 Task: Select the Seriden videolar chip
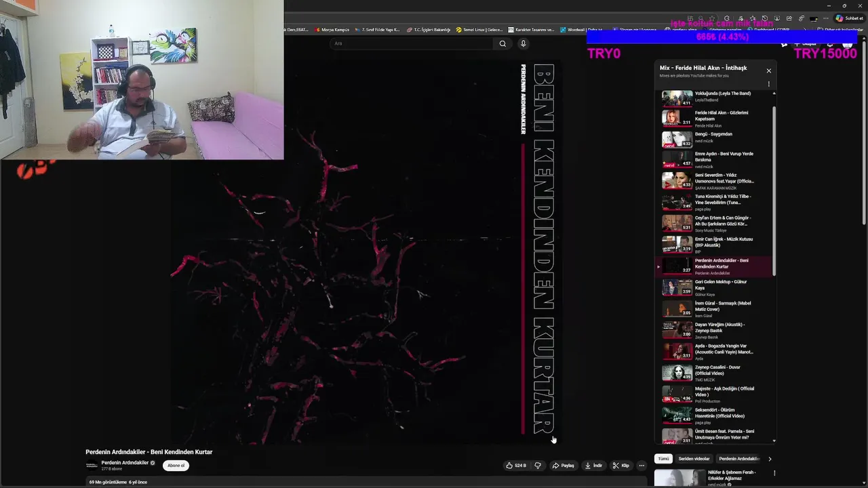(694, 459)
